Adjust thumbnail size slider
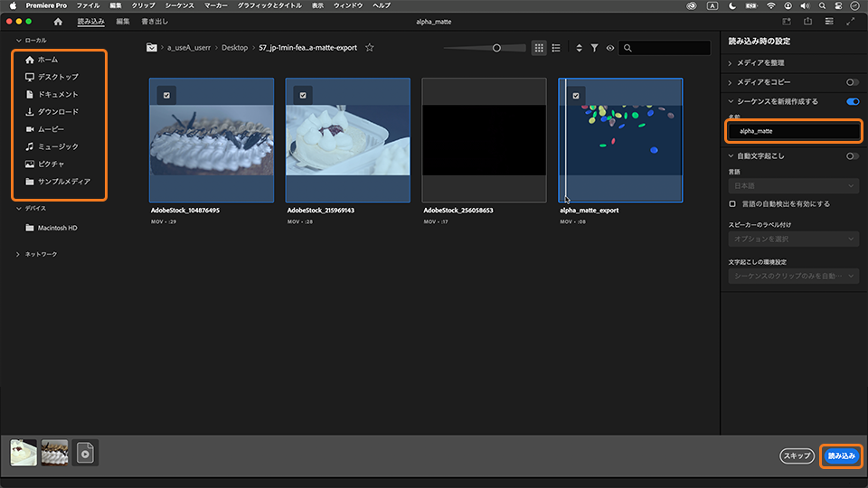The image size is (868, 488). [x=496, y=48]
